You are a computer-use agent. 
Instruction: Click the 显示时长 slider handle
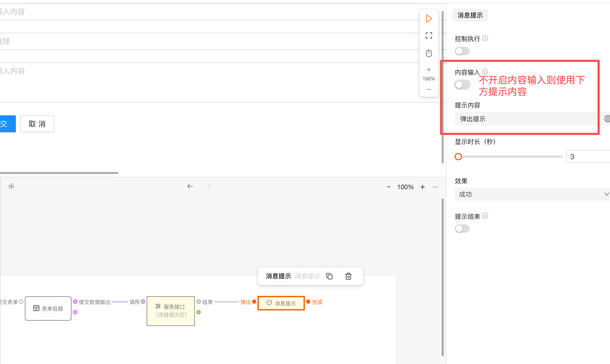pyautogui.click(x=458, y=157)
